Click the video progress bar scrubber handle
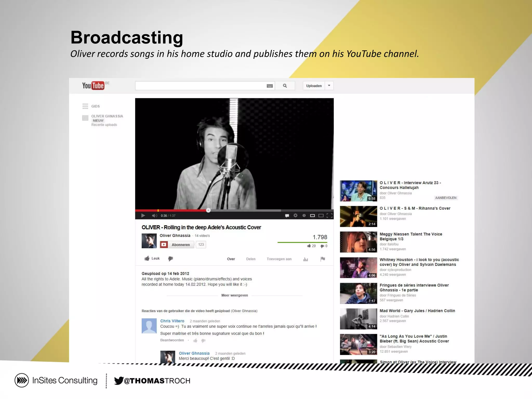 click(x=208, y=210)
